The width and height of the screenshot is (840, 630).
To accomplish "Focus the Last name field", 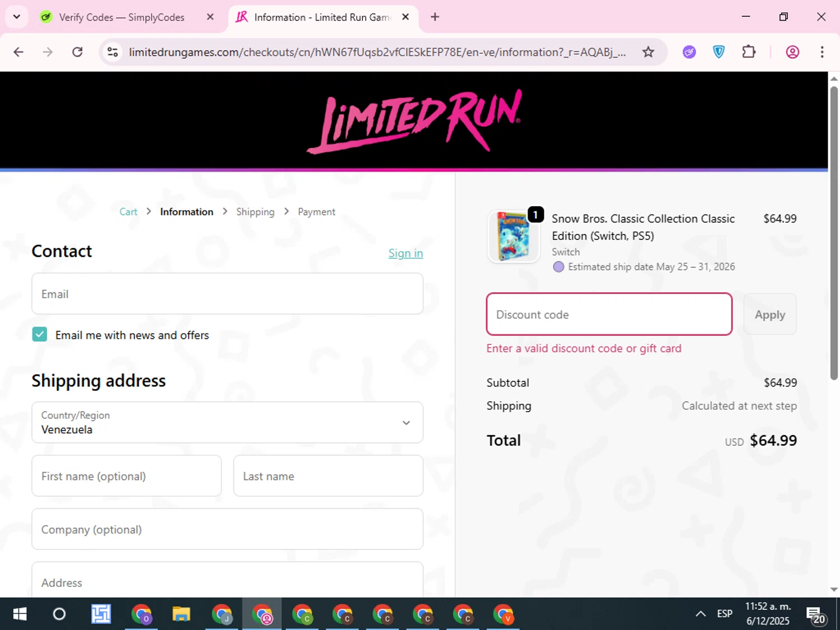I will tap(328, 475).
